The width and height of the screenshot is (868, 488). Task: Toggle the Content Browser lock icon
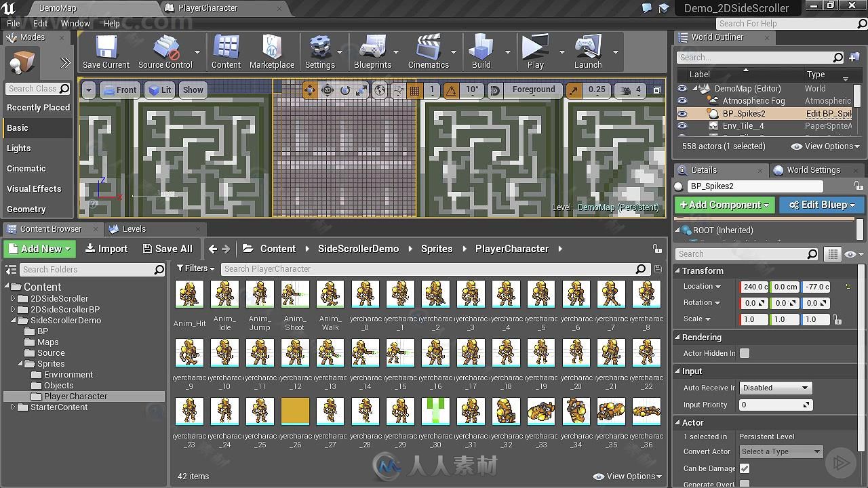[x=656, y=249]
